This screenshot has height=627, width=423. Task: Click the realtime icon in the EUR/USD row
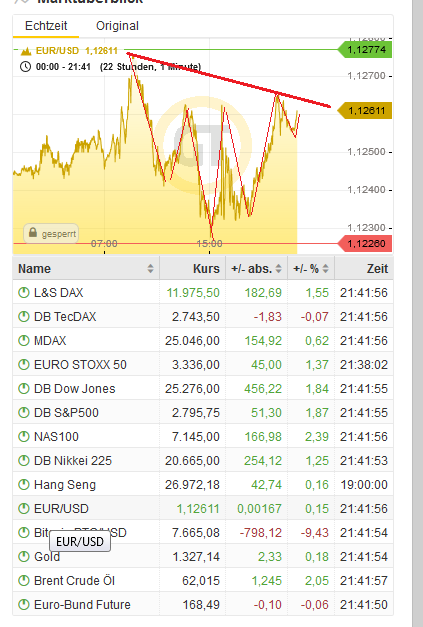coord(24,509)
